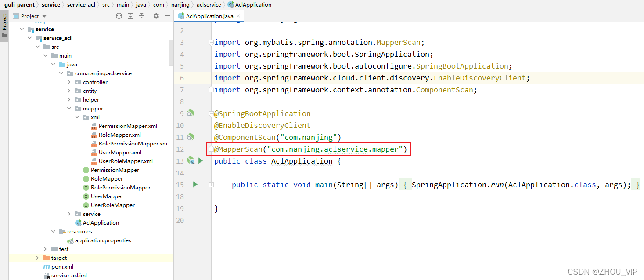644x280 pixels.
Task: Click java in the breadcrumb bar
Action: tap(141, 5)
